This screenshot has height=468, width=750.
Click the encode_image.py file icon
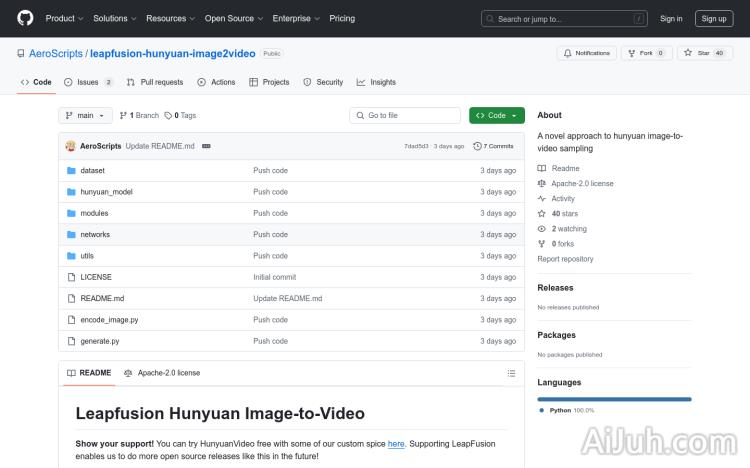point(71,320)
